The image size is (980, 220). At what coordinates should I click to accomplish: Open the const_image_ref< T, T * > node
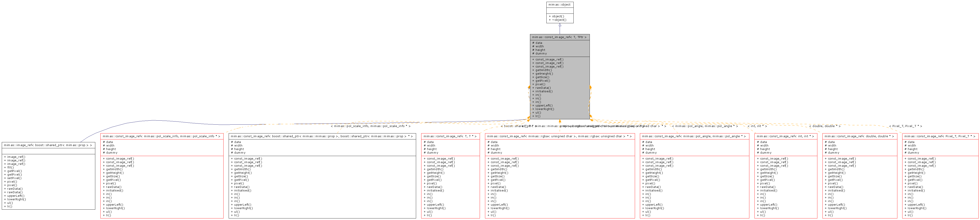click(450, 136)
